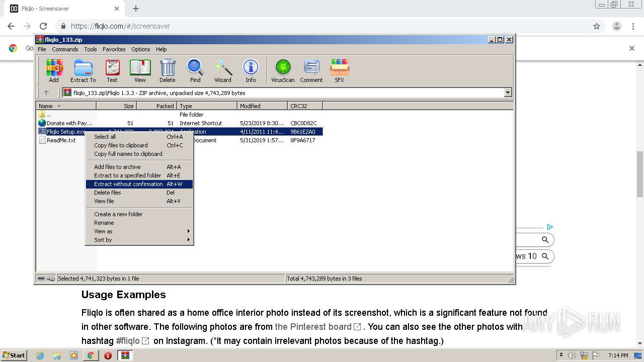
Task: Click the SFX toolbar icon
Action: click(x=340, y=70)
